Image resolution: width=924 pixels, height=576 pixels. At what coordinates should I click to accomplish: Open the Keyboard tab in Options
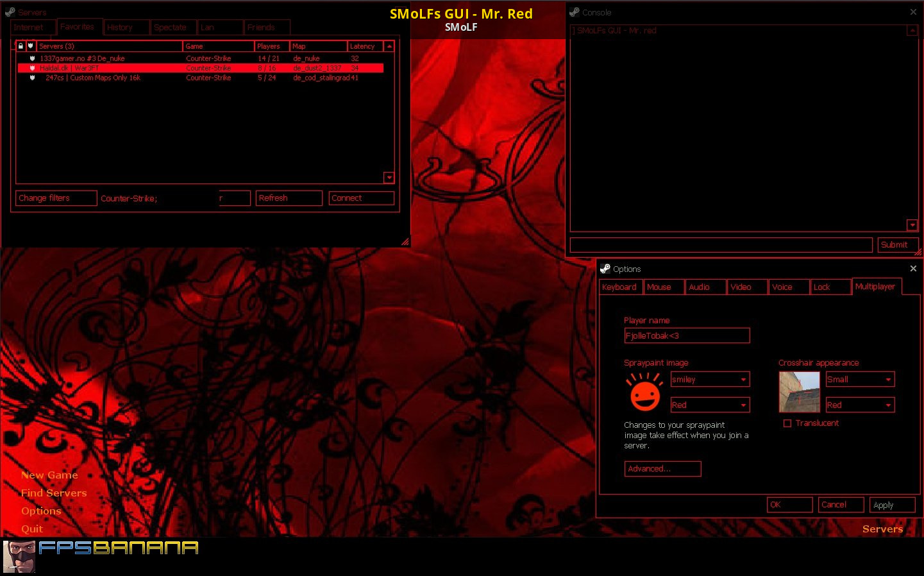pos(621,287)
